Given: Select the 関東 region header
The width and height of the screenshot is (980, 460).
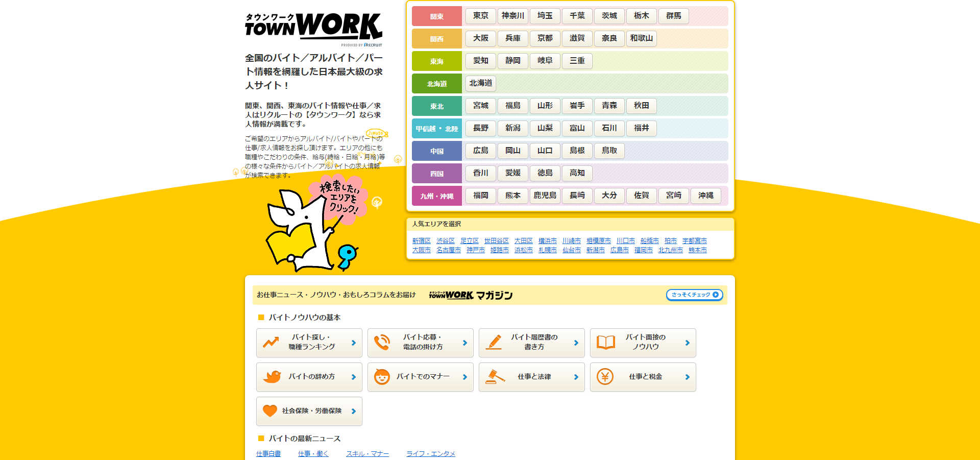Looking at the screenshot, I should click(436, 16).
